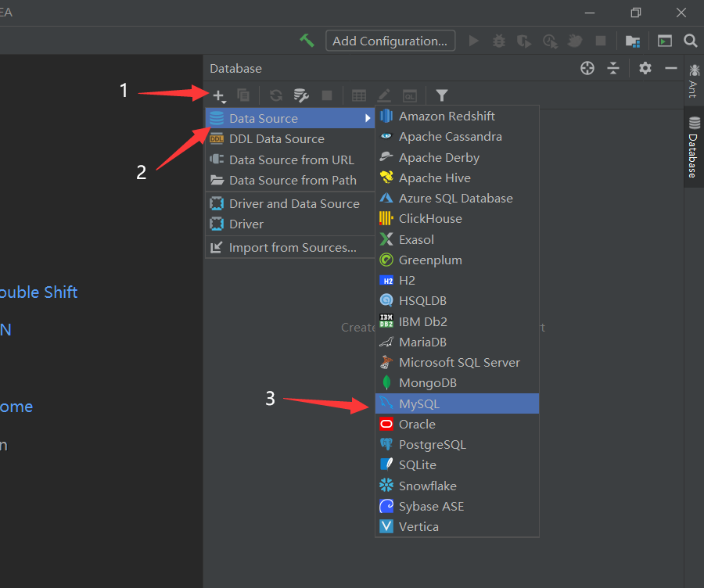Click the Refresh icon in Database toolbar
704x588 pixels.
pyautogui.click(x=275, y=95)
